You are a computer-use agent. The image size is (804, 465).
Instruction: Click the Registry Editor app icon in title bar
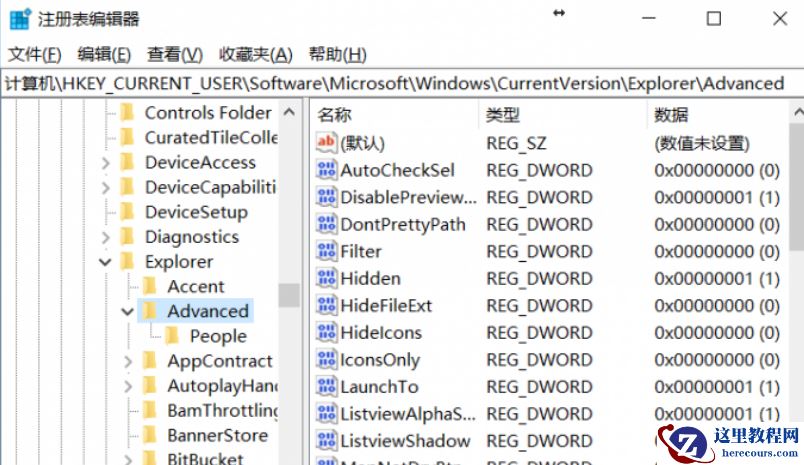(19, 19)
